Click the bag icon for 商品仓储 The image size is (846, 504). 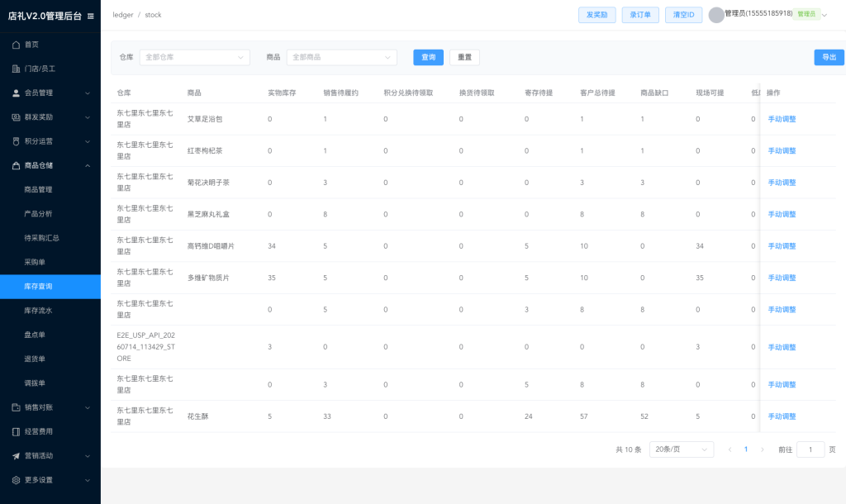[17, 166]
